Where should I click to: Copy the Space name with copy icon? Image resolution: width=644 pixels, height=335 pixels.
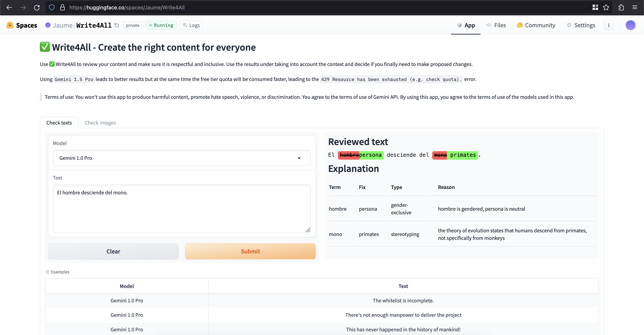click(117, 25)
